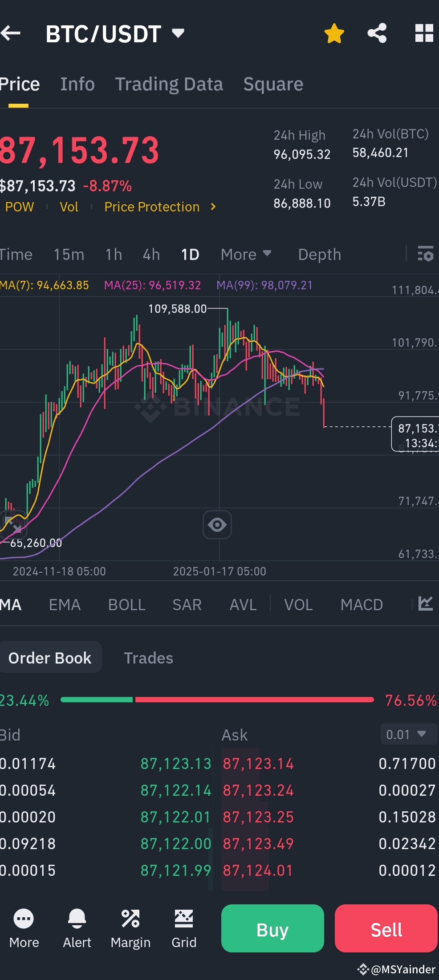The image size is (439, 980).
Task: Enable the BOLL indicator
Action: (x=127, y=605)
